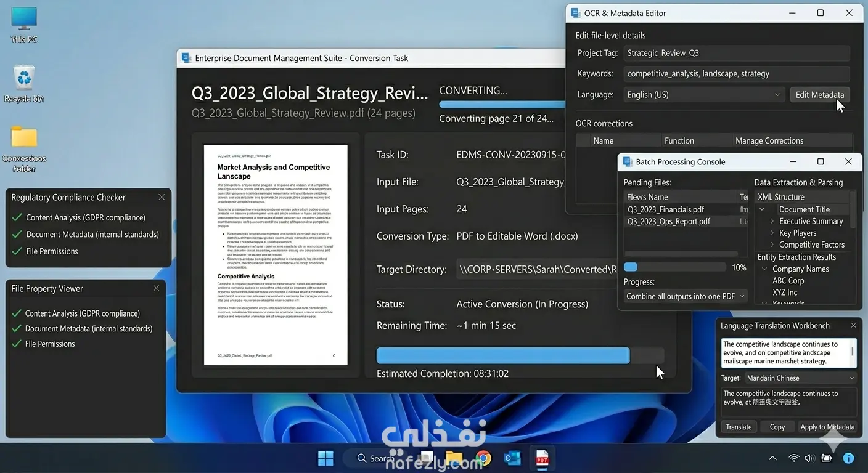Click the 'Estimated Completion: 08:31:02' text
Screen dimensions: 868x473
[x=443, y=373]
